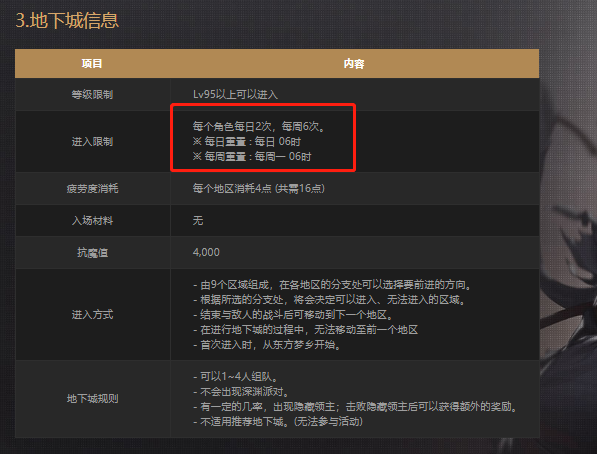Click the 每个地区消耗4点 (共需16点) text
The width and height of the screenshot is (597, 454).
tap(259, 189)
